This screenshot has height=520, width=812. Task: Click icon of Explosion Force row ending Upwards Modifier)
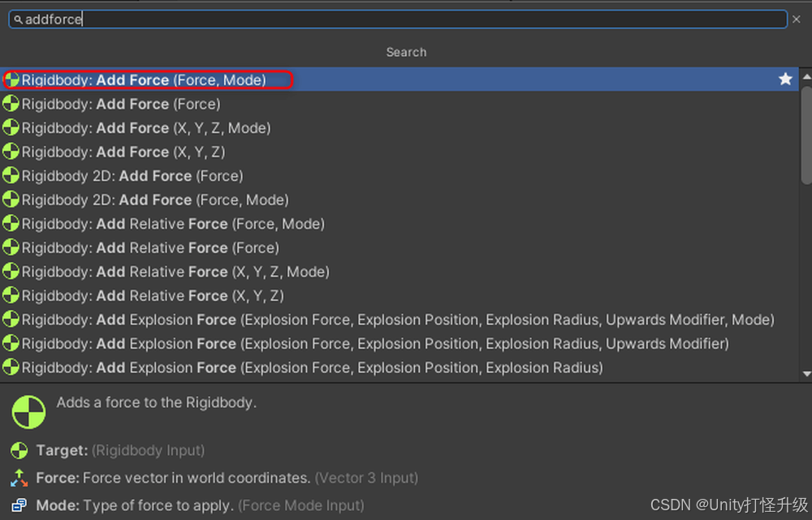pyautogui.click(x=11, y=343)
